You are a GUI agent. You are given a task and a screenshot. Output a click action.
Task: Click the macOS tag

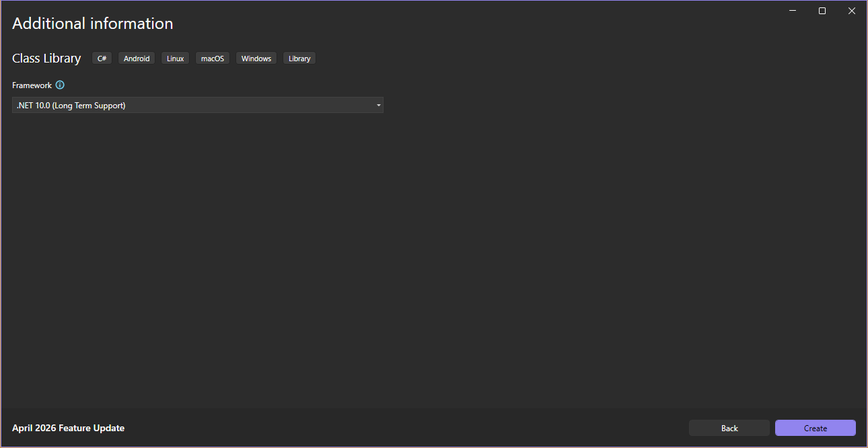(x=213, y=59)
